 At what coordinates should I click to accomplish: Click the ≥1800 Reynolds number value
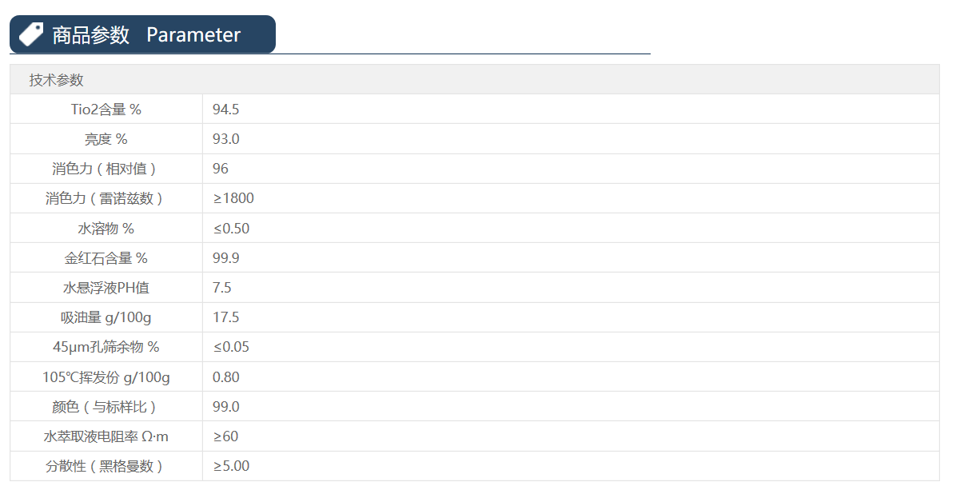233,198
